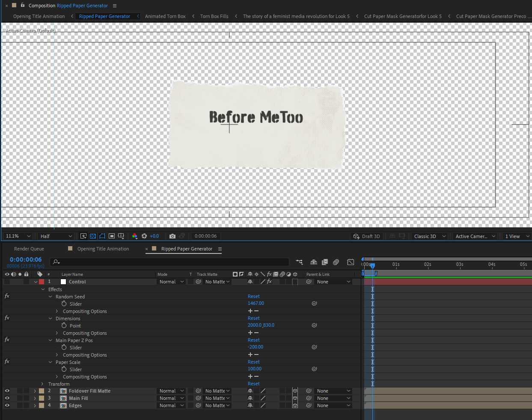Collapse the Effects group on the Control layer

pos(43,289)
